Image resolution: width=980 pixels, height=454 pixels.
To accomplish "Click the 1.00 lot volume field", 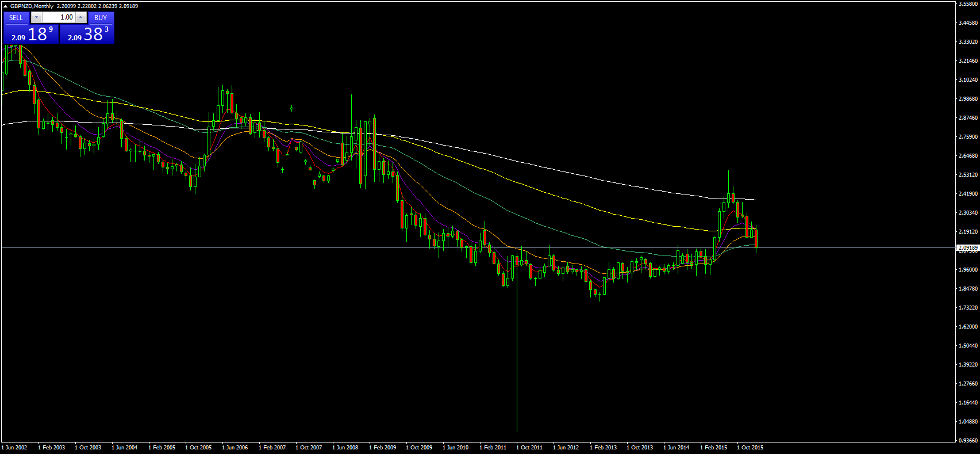I will (59, 18).
